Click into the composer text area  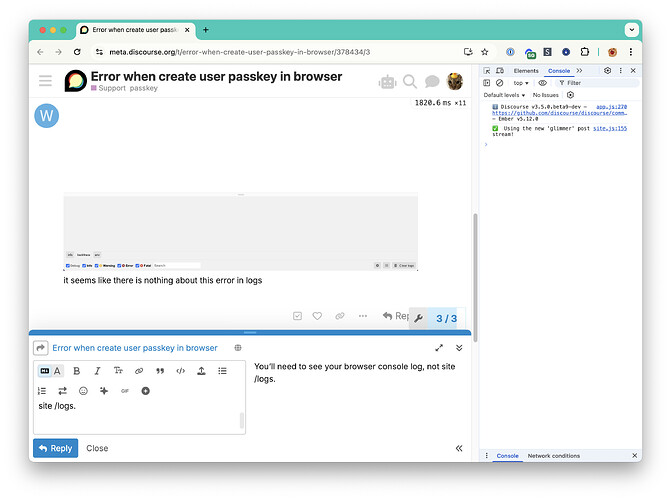(x=139, y=417)
